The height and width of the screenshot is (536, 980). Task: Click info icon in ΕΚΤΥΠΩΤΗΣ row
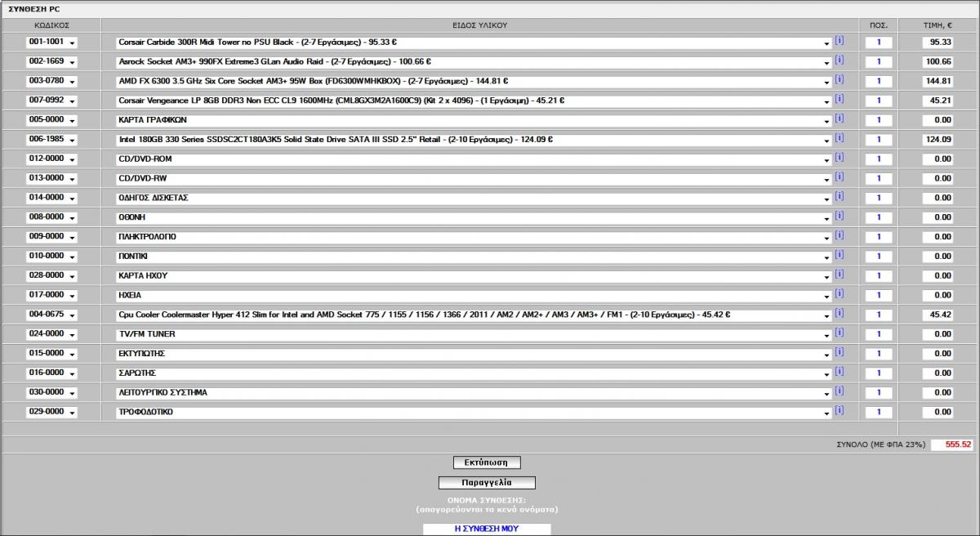(839, 352)
